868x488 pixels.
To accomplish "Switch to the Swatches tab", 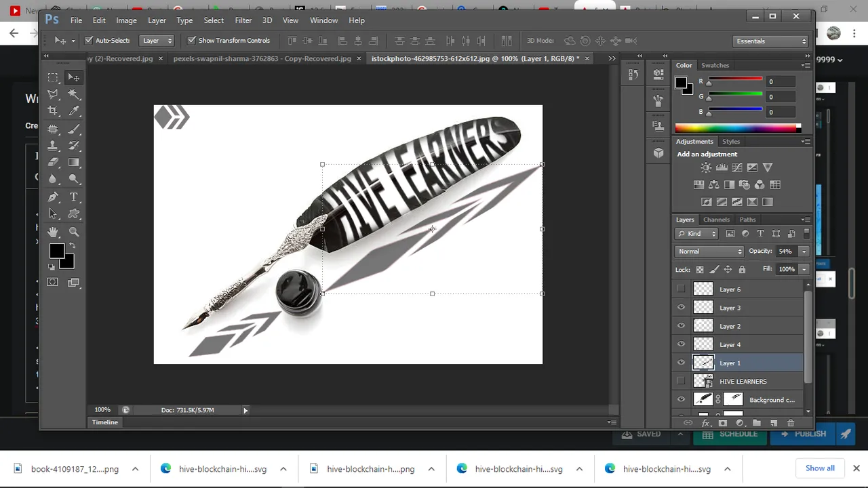I will click(x=715, y=66).
